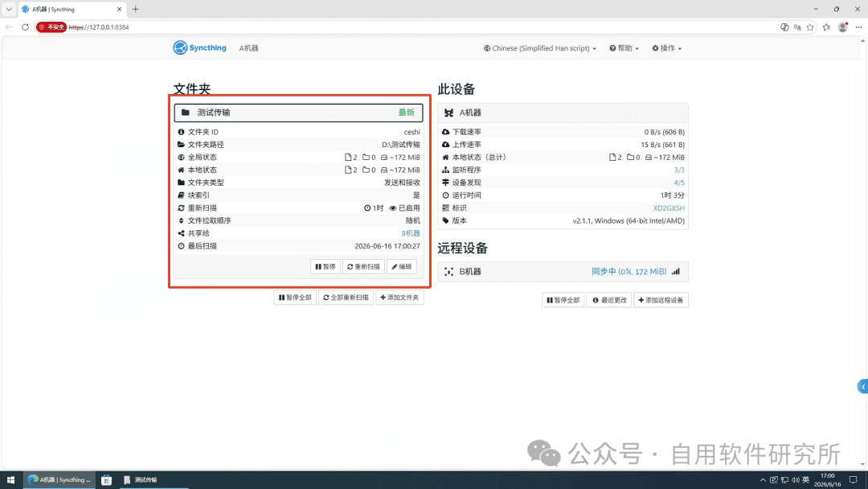Open the Windows Start menu
Image resolution: width=868 pixels, height=489 pixels.
pyautogui.click(x=10, y=479)
